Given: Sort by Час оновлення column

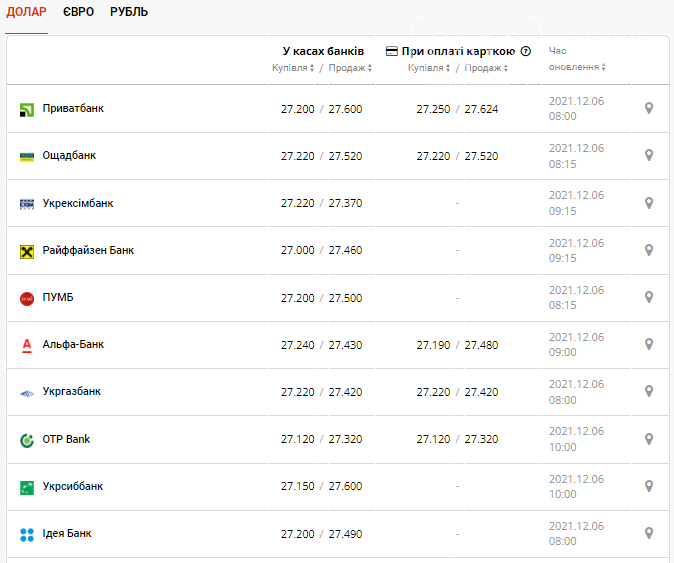Looking at the screenshot, I should tap(577, 59).
